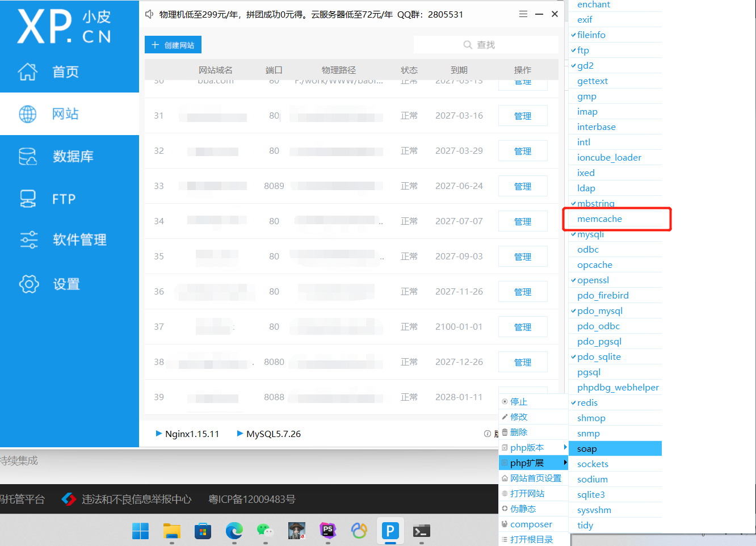The height and width of the screenshot is (546, 756).
Task: Open PhpStorm from the taskbar
Action: point(327,531)
